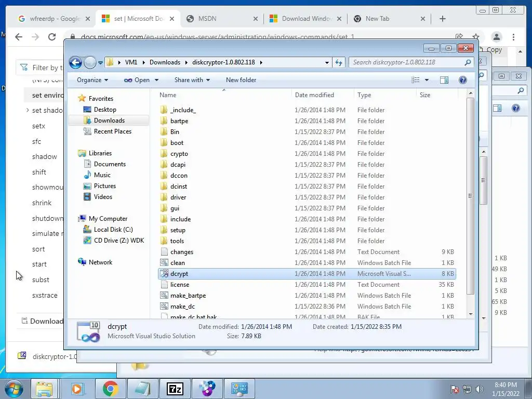Viewport: 532px width, 399px height.
Task: Click the Explorer Forward navigation arrow
Action: point(90,62)
